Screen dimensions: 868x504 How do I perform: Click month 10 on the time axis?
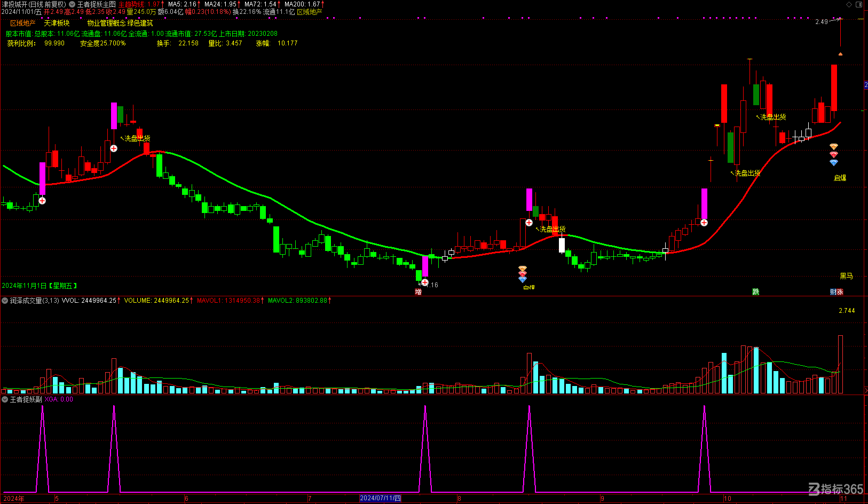[728, 499]
